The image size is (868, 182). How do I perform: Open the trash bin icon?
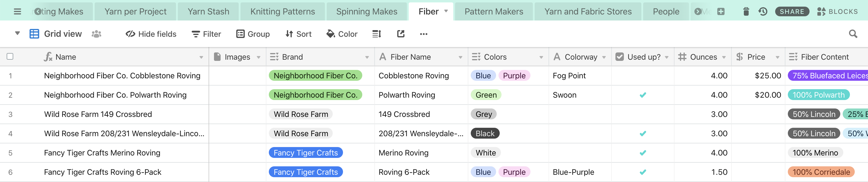[x=746, y=11]
